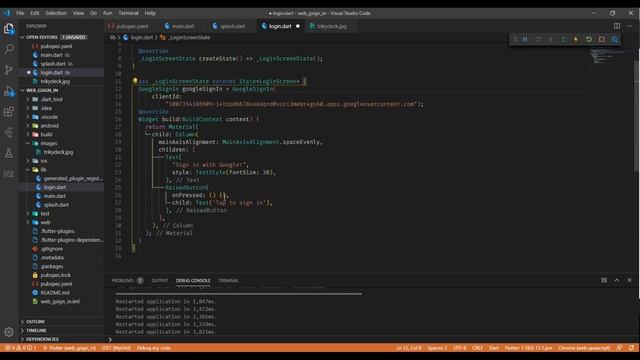Image resolution: width=640 pixels, height=360 pixels.
Task: Open the File menu
Action: tap(20, 13)
